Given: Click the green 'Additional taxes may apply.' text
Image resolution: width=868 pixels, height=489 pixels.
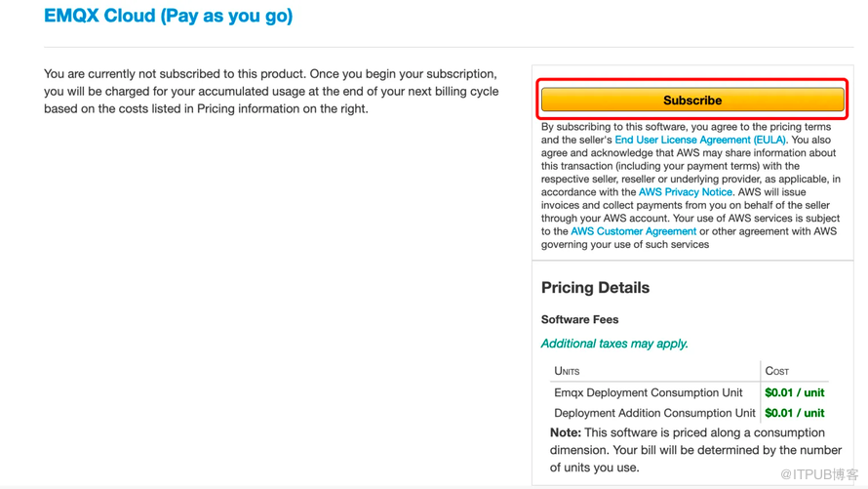Looking at the screenshot, I should (x=614, y=344).
